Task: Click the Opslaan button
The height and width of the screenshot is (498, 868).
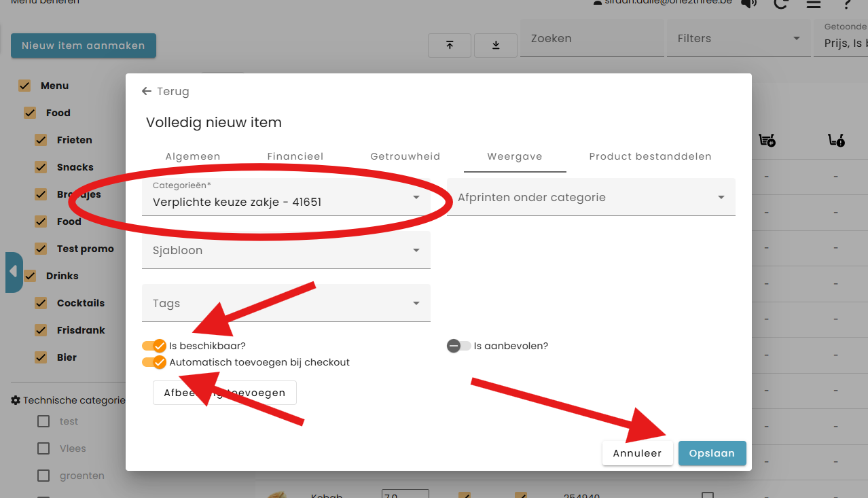Action: pyautogui.click(x=712, y=453)
